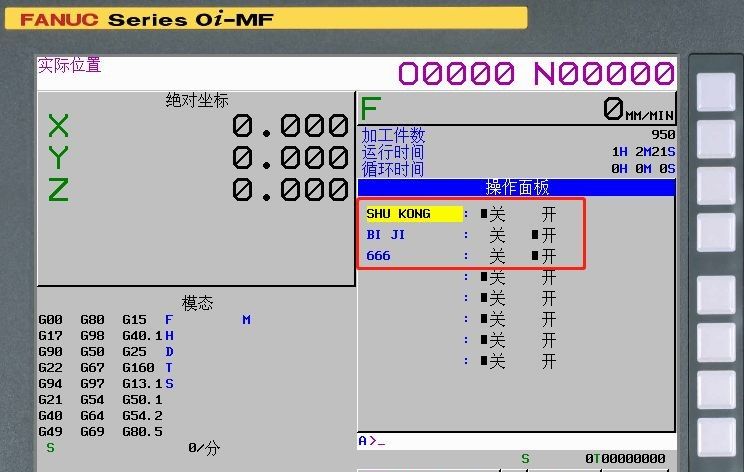Click the Z coordinate value 0.000
Image resolution: width=744 pixels, height=472 pixels.
[x=290, y=190]
